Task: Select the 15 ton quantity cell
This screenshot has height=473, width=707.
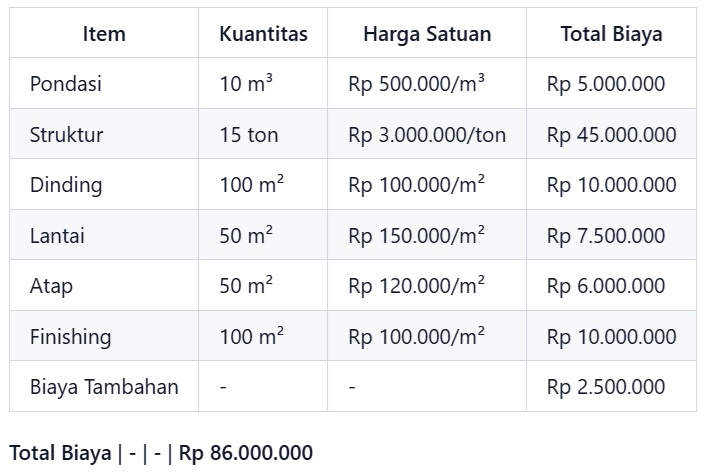Action: tap(249, 135)
